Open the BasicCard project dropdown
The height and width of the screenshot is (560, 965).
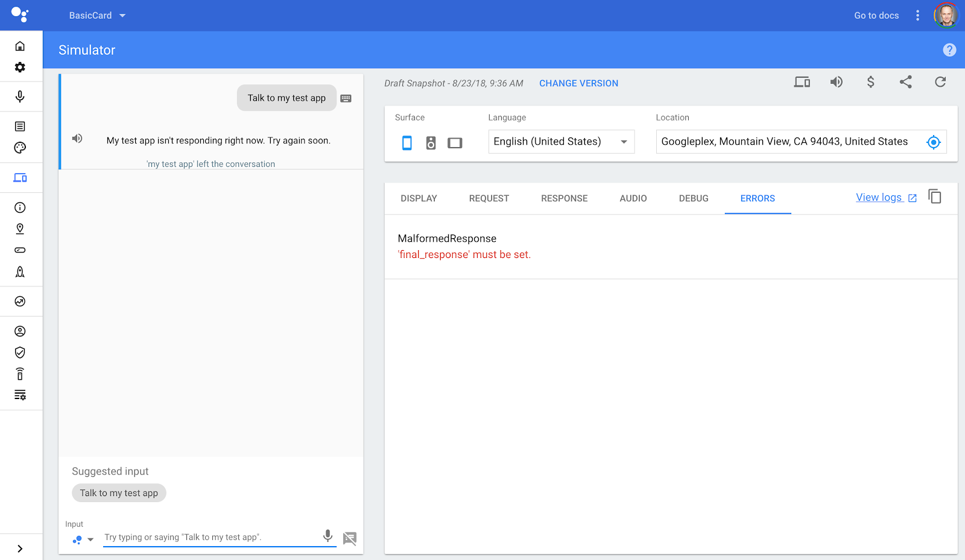coord(98,16)
